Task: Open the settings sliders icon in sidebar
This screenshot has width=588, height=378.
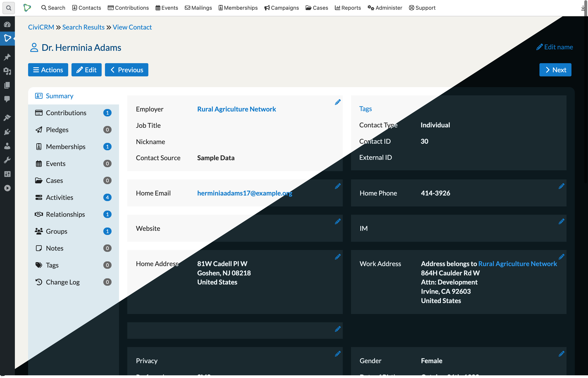Action: click(7, 174)
